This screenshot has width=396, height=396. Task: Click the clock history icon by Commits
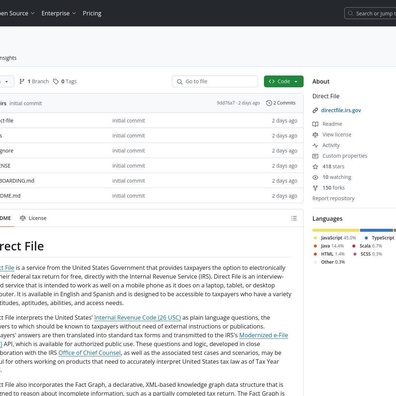point(269,103)
